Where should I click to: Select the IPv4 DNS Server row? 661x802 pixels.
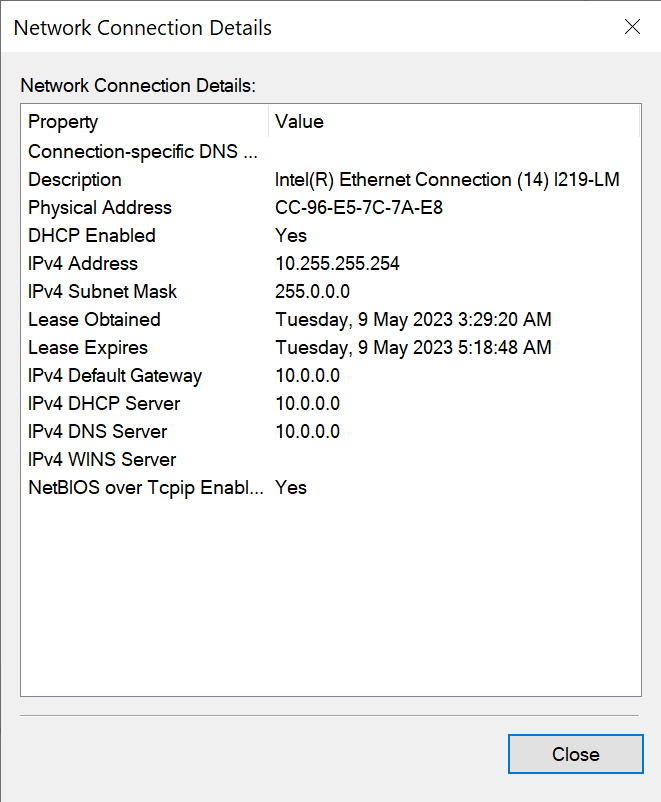[330, 432]
